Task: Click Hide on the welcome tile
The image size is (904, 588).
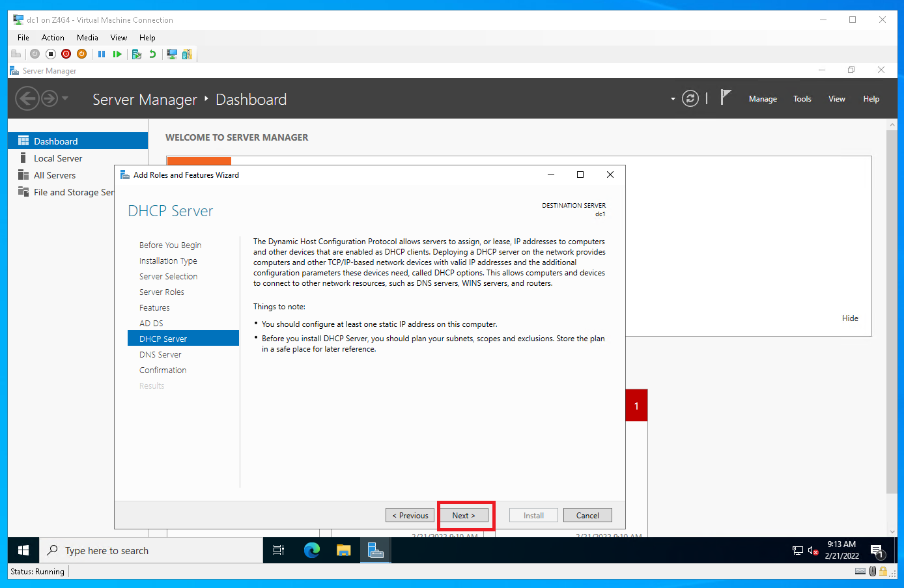Action: [850, 318]
